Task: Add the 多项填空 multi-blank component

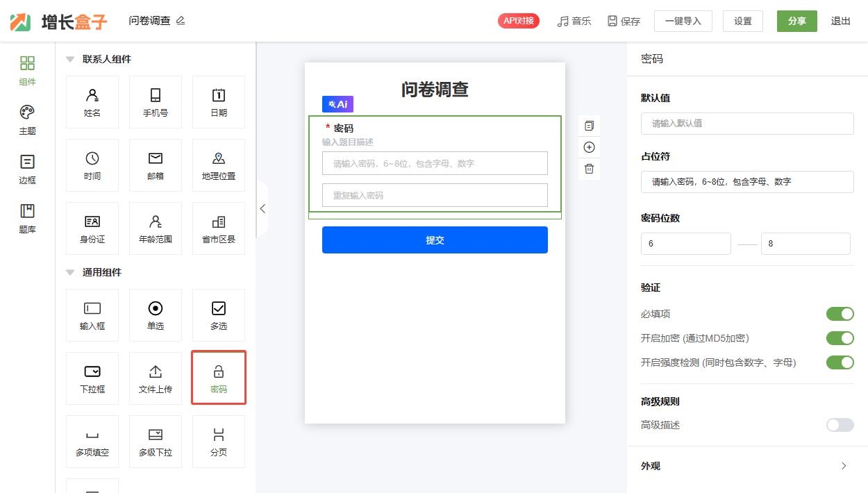Action: point(92,442)
